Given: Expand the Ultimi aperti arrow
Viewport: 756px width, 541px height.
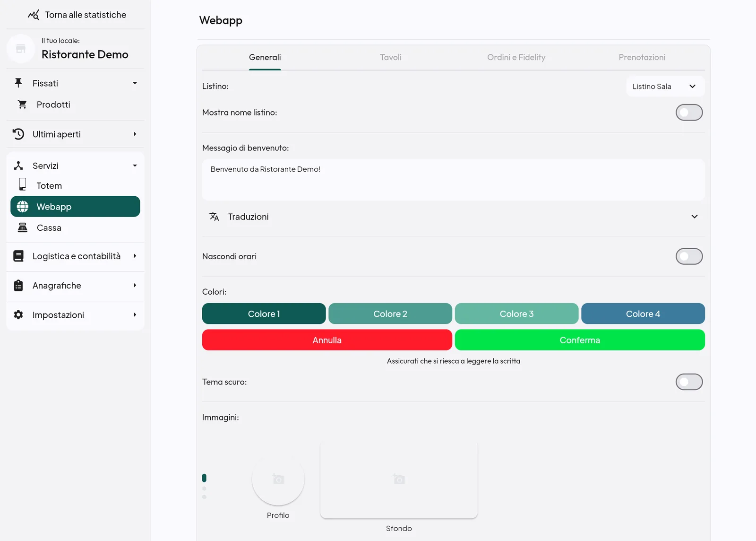Looking at the screenshot, I should click(135, 134).
